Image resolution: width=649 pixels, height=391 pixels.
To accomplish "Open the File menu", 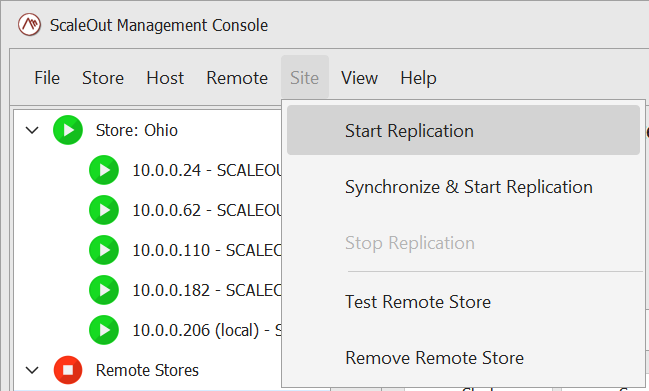I will coord(47,78).
